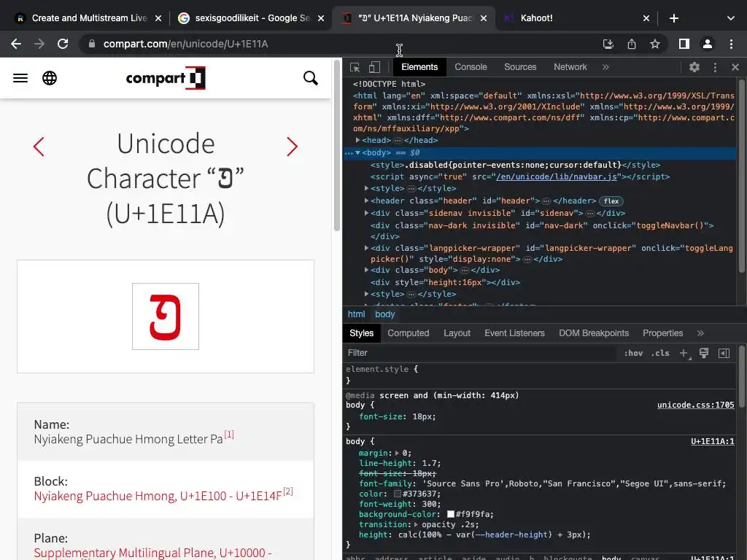This screenshot has height=560, width=747.
Task: Open color picker for #f9f9fa background
Action: [x=451, y=514]
